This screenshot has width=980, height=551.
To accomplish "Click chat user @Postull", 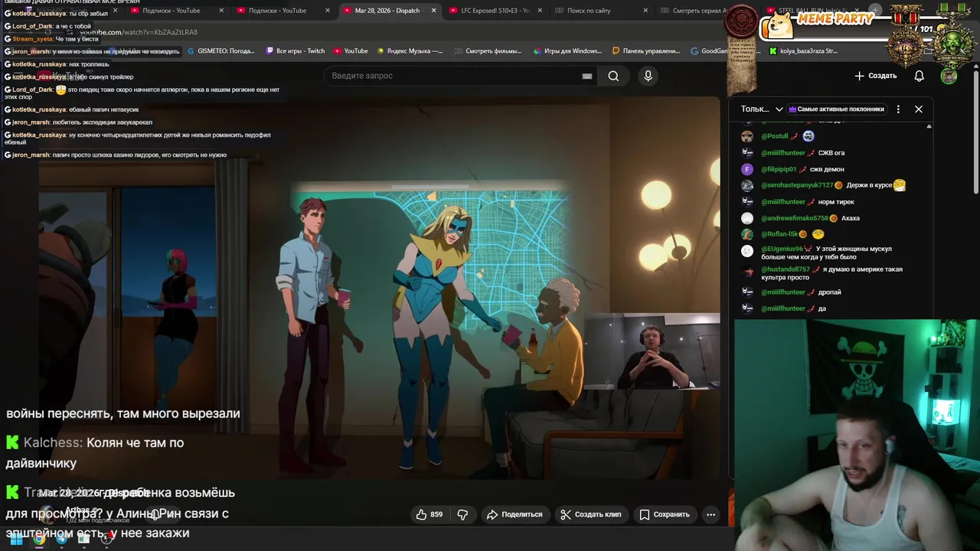I will click(775, 136).
